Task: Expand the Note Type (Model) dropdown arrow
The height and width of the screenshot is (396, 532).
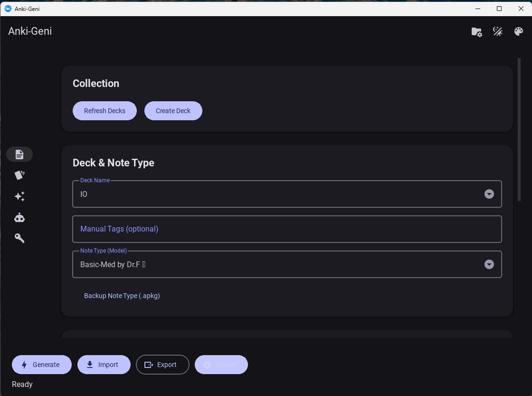Action: (x=489, y=264)
